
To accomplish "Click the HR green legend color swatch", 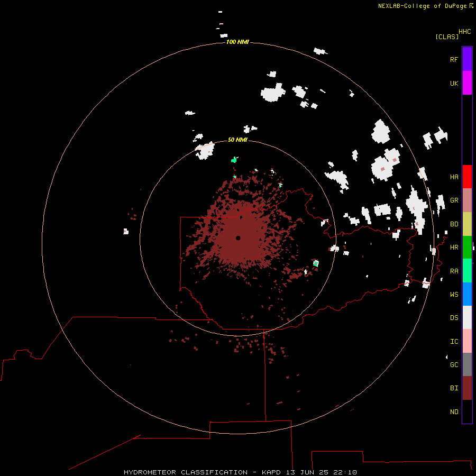I will (467, 248).
